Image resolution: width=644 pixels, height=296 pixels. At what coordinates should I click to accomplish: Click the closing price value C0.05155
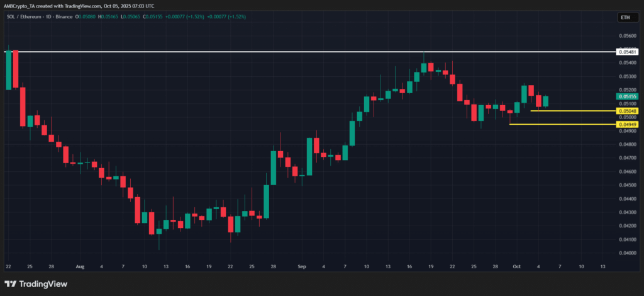(x=170, y=16)
